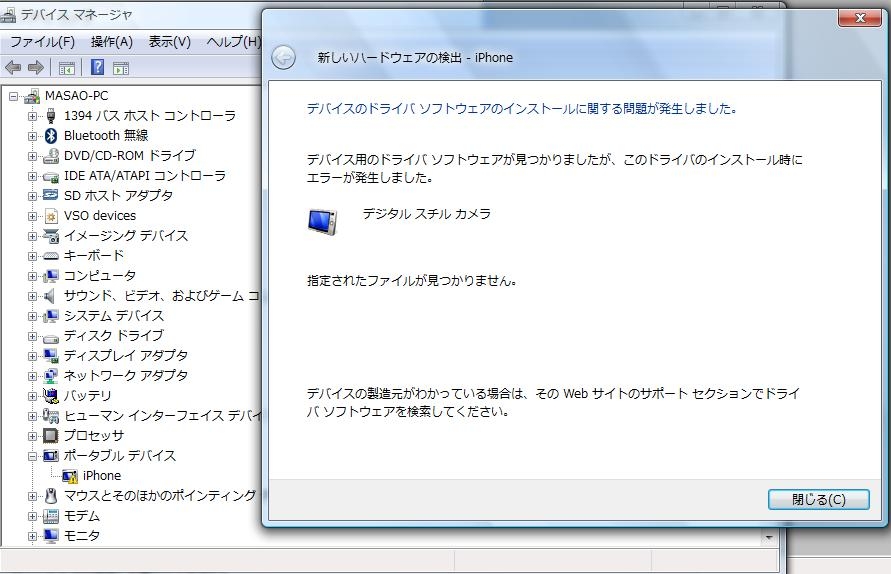
Task: Expand the システム デバイス node
Action: [32, 317]
